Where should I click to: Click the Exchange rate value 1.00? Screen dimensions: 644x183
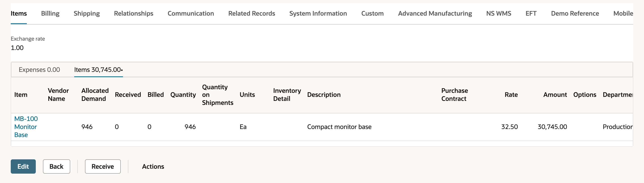[x=17, y=48]
